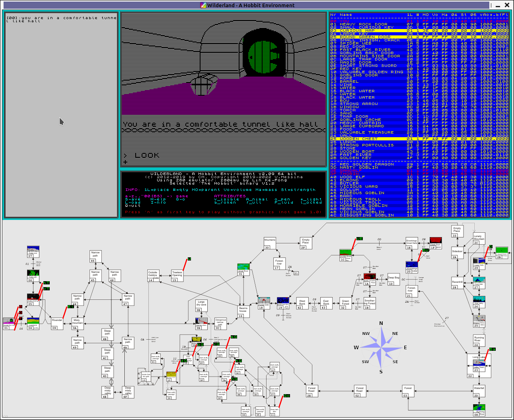The image size is (514, 420).
Task: Select the Dark Dungeon picture node 1F
Action: coord(436,243)
